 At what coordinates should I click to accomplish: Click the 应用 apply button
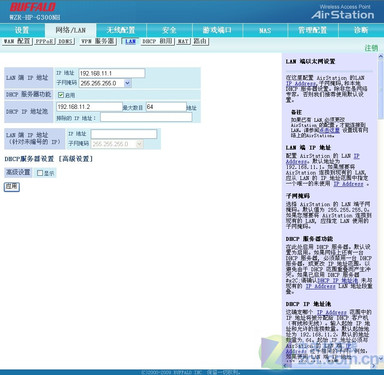point(12,187)
